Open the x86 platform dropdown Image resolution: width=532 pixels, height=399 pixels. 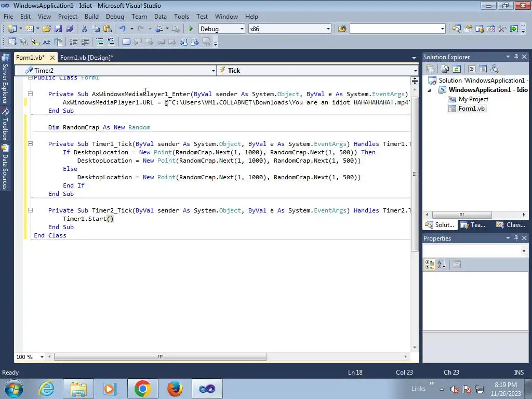(x=328, y=29)
